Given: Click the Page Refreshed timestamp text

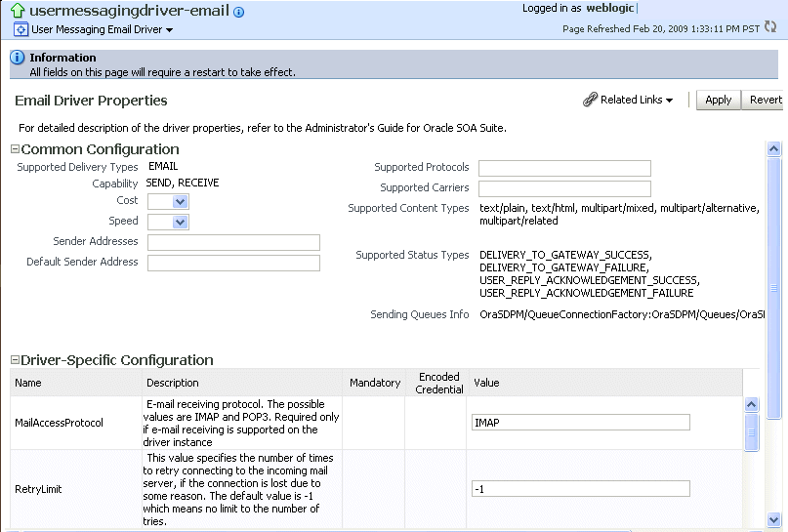Looking at the screenshot, I should (661, 28).
